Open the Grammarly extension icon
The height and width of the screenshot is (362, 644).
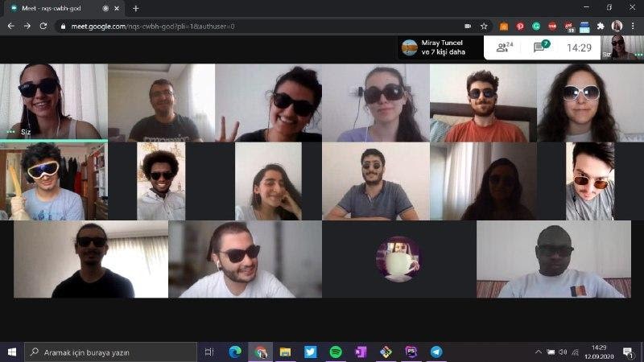tap(536, 26)
